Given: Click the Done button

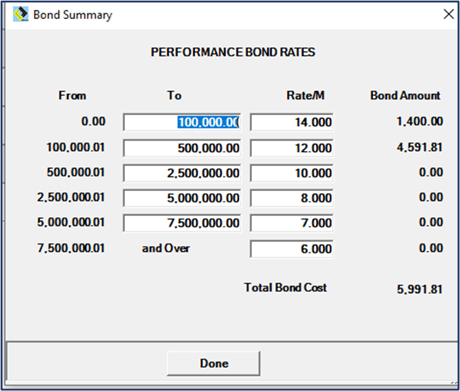Looking at the screenshot, I should (213, 363).
